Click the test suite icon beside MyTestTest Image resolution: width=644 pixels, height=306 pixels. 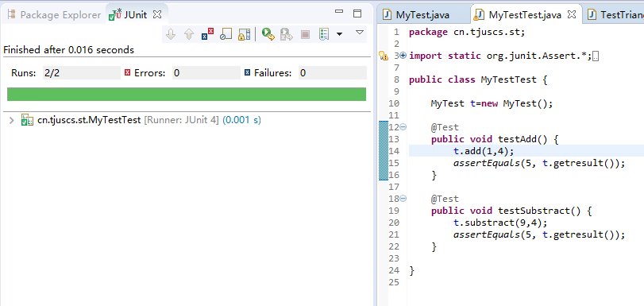tap(27, 121)
